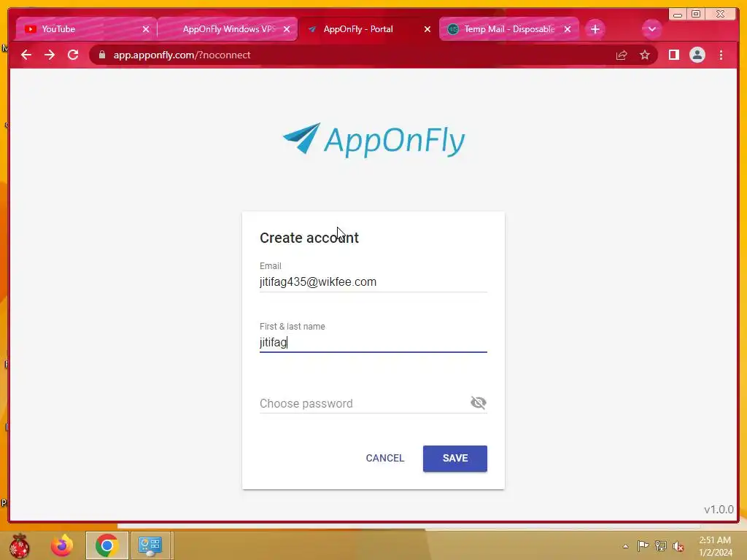Go forward with the browser forward arrow
The image size is (747, 560).
click(50, 55)
